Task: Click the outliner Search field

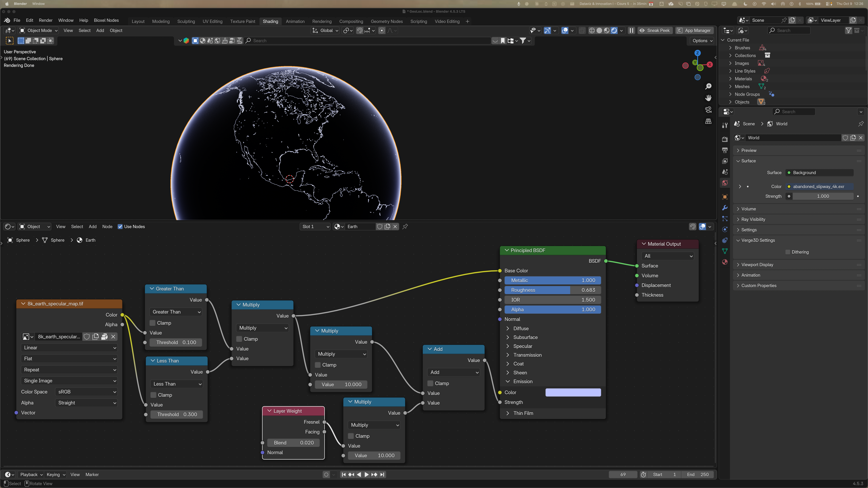Action: [x=789, y=31]
